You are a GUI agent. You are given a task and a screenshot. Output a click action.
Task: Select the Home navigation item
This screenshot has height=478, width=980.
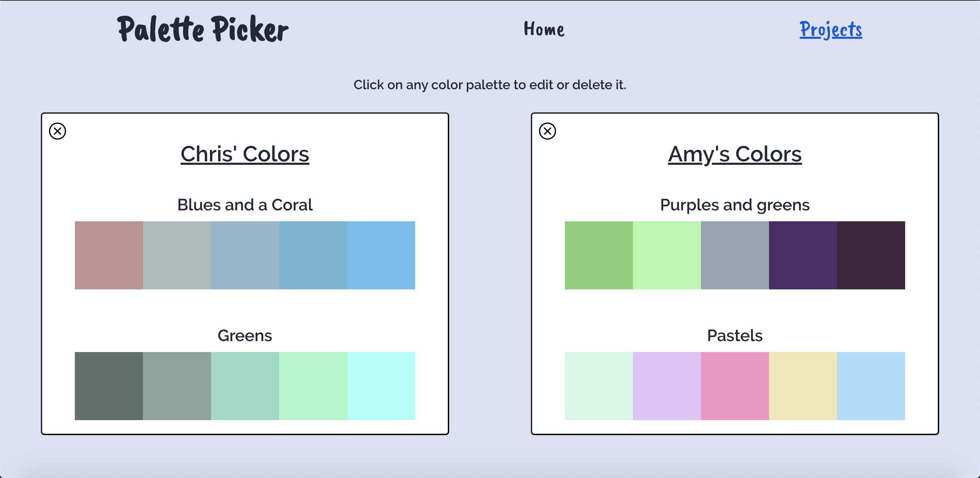point(544,30)
